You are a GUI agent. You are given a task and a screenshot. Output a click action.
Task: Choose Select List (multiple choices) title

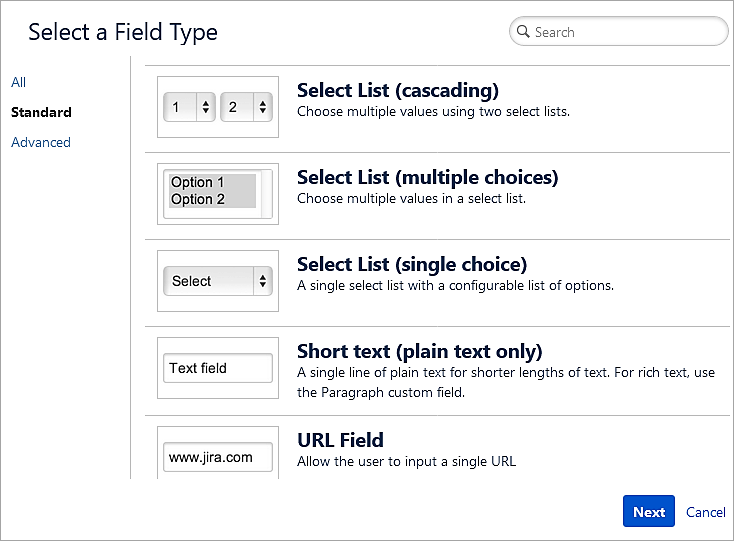tap(427, 177)
